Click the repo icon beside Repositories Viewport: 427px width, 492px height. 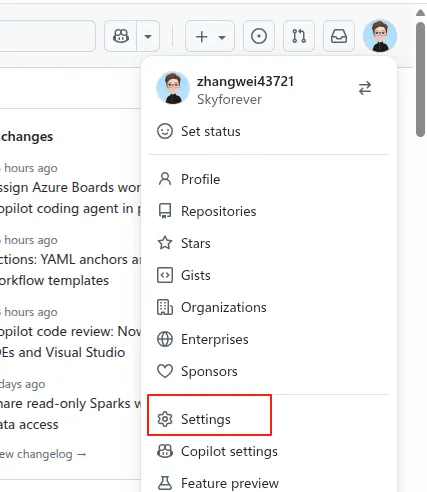165,211
